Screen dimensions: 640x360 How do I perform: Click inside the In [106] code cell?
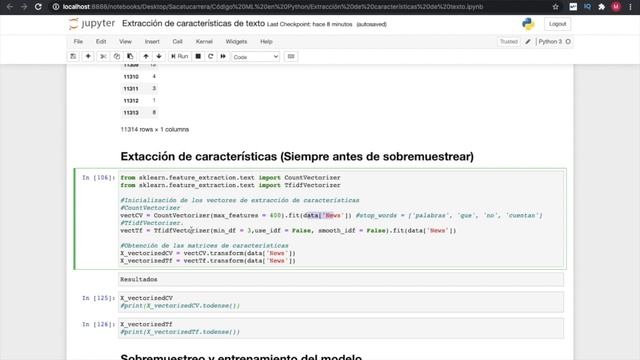coord(341,219)
